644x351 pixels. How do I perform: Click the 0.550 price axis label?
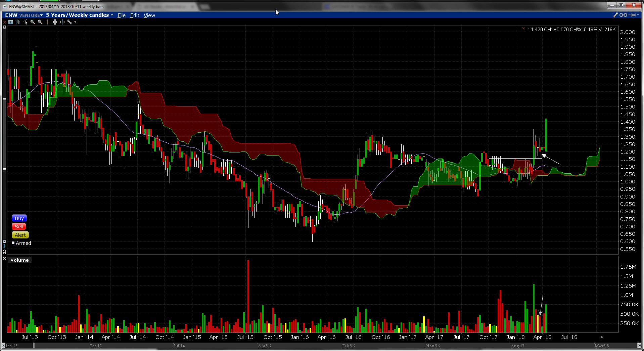pyautogui.click(x=628, y=249)
